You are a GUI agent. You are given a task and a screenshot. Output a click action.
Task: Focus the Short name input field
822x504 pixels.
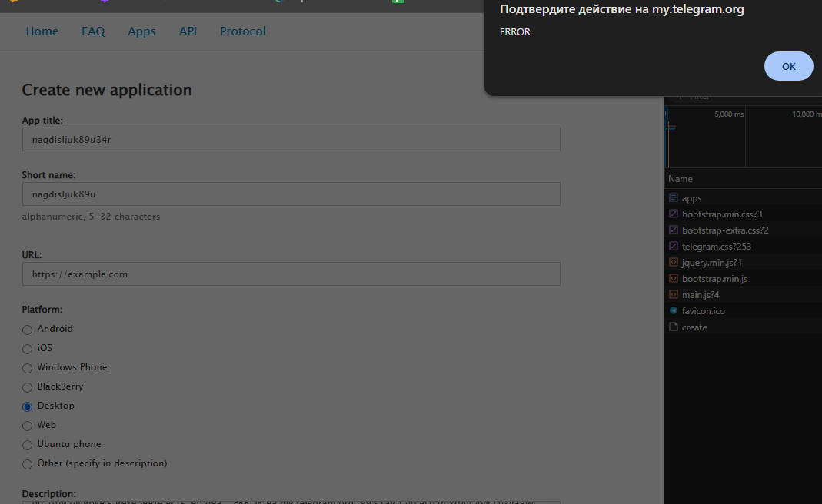[291, 194]
